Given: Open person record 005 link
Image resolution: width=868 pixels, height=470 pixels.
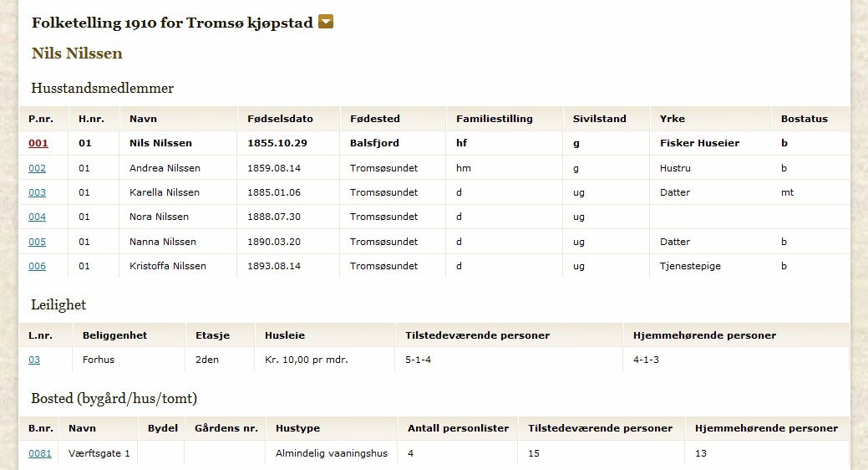Looking at the screenshot, I should [37, 242].
